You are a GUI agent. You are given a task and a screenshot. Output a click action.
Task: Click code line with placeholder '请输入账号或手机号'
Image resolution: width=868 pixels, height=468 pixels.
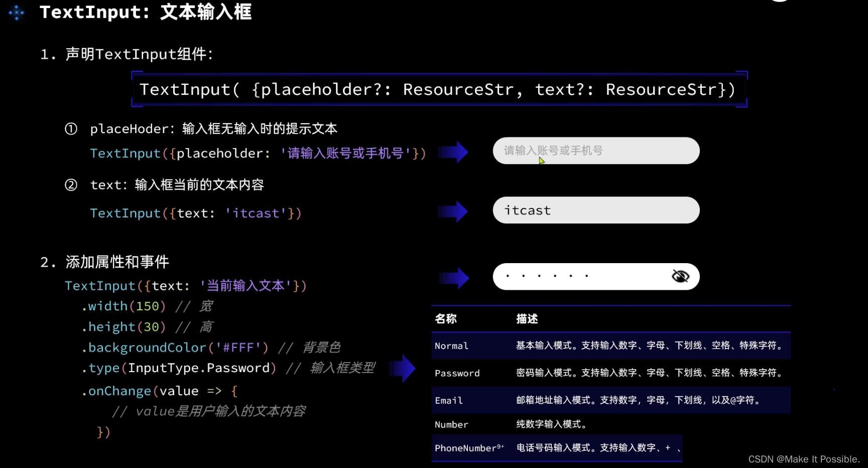258,153
